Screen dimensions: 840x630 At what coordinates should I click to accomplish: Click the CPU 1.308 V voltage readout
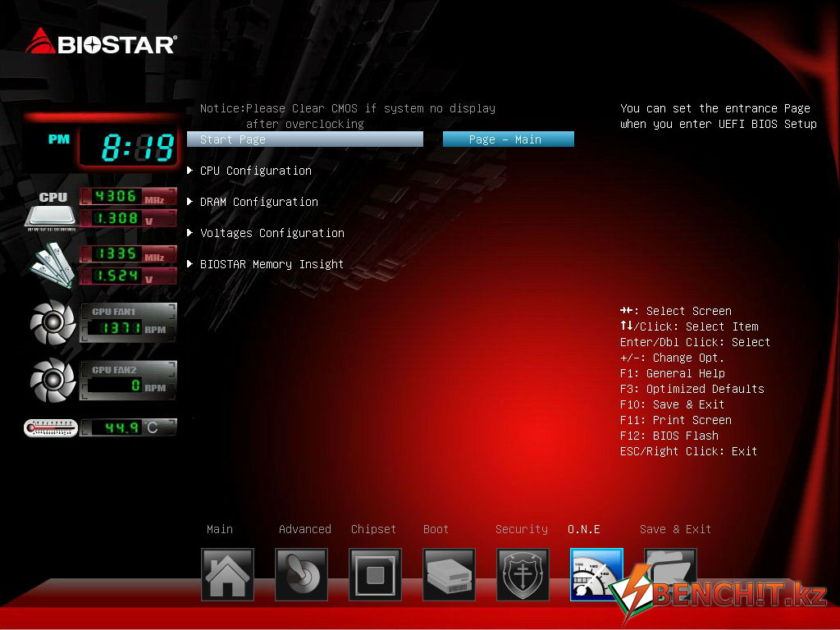128,218
